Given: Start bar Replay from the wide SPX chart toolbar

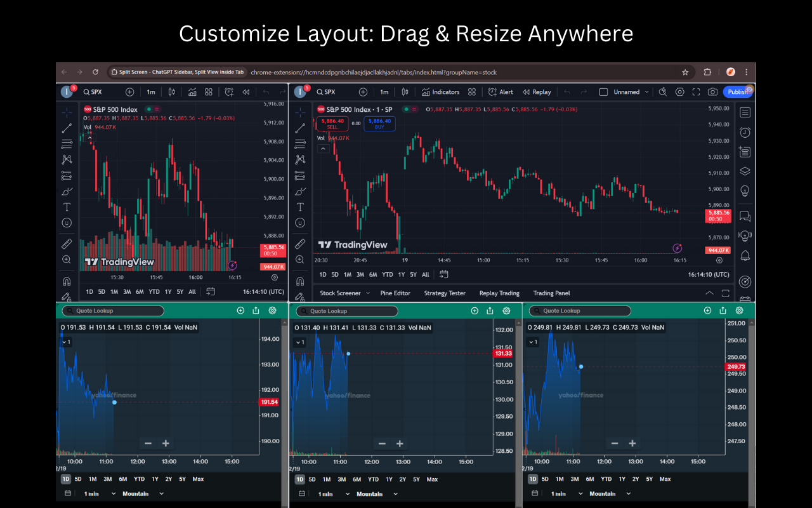Looking at the screenshot, I should coord(537,92).
